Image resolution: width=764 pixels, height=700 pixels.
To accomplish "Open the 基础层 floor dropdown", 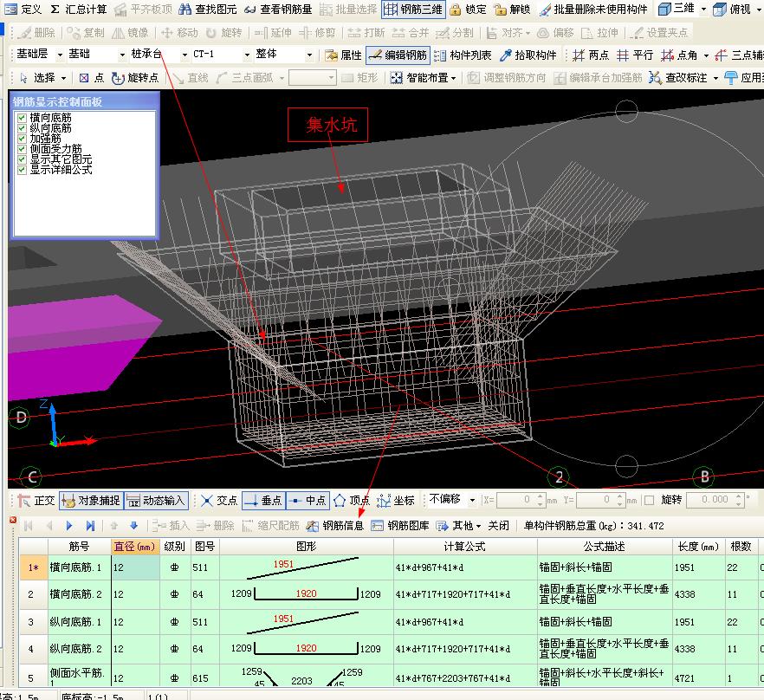I will click(60, 55).
